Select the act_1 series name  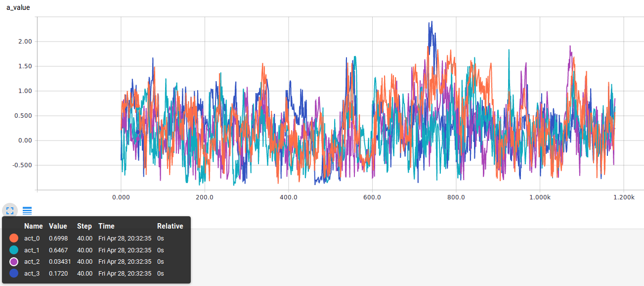pyautogui.click(x=32, y=250)
